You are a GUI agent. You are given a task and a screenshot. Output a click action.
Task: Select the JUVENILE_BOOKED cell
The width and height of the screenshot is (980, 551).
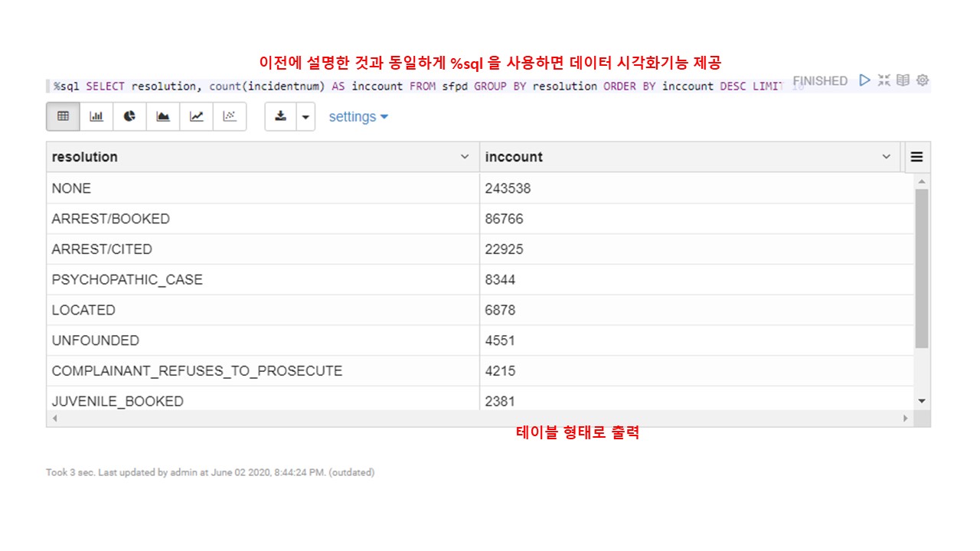263,399
